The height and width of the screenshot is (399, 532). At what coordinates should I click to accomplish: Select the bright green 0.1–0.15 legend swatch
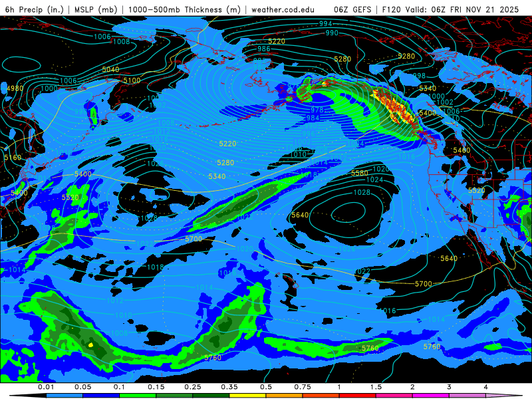coord(138,396)
